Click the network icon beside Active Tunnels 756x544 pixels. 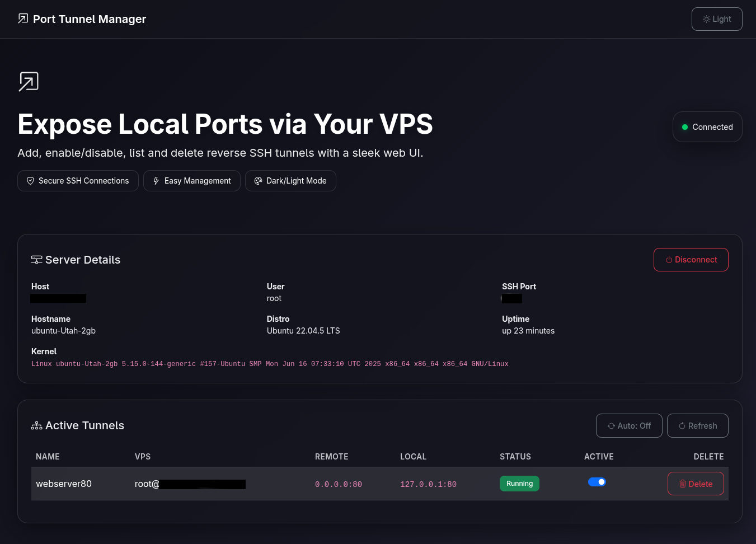click(x=36, y=426)
